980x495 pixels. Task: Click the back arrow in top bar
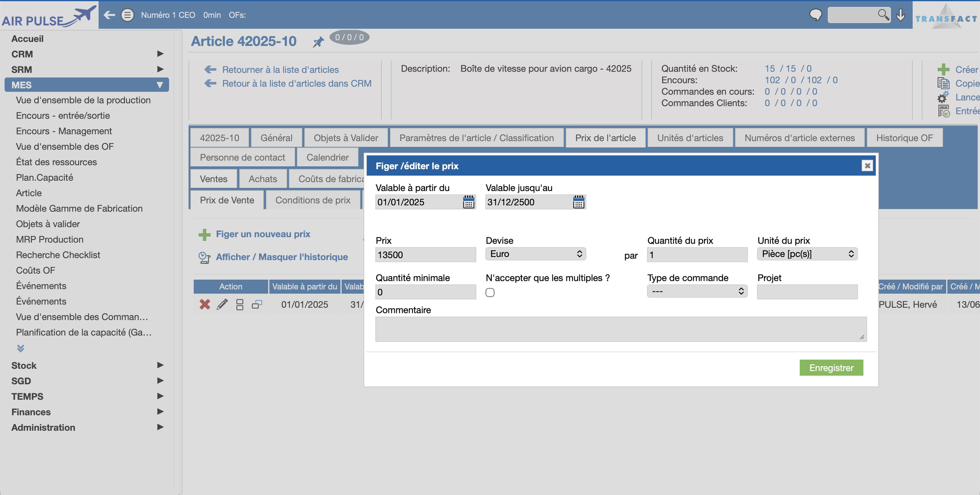pyautogui.click(x=109, y=15)
